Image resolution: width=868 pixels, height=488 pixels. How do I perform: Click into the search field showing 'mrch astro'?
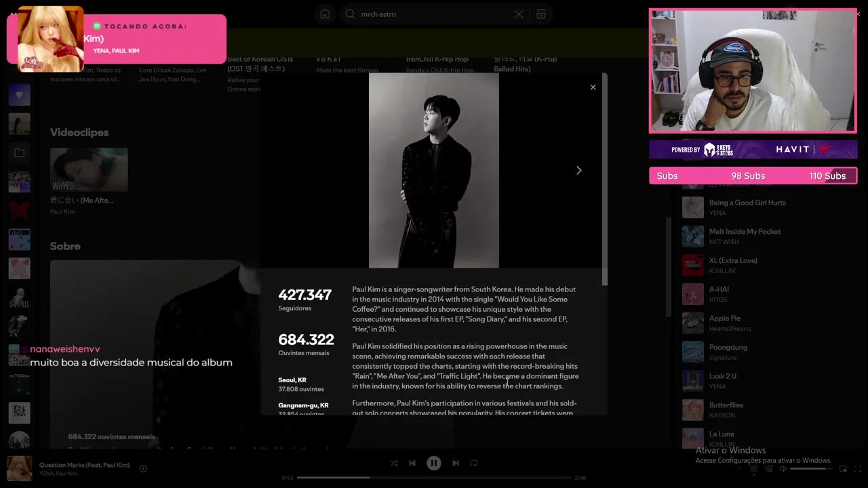434,14
